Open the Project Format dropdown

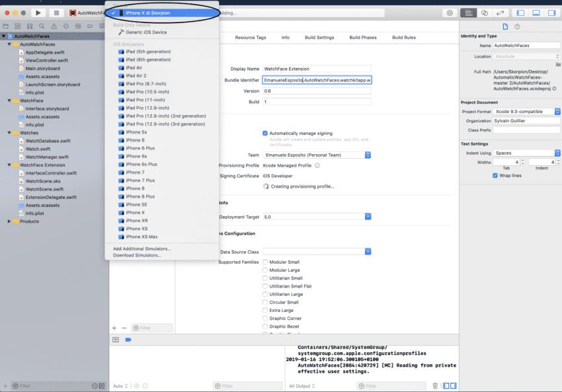(x=526, y=112)
